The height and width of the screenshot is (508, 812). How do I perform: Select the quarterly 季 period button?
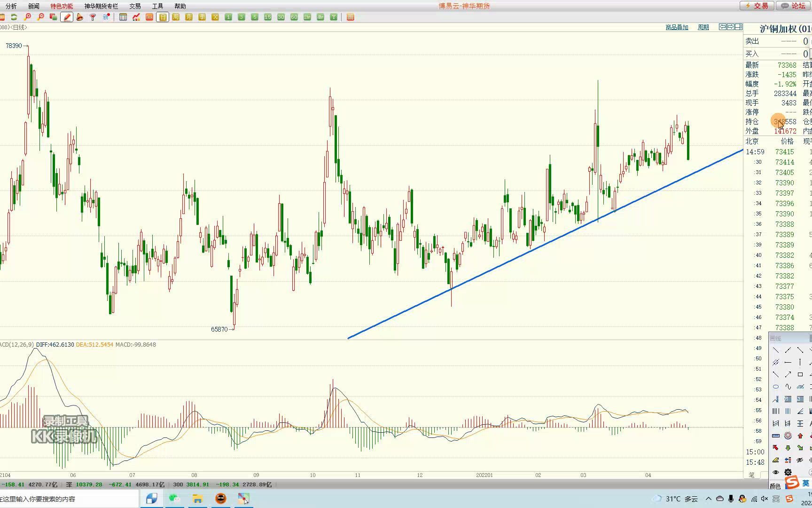[x=202, y=17]
